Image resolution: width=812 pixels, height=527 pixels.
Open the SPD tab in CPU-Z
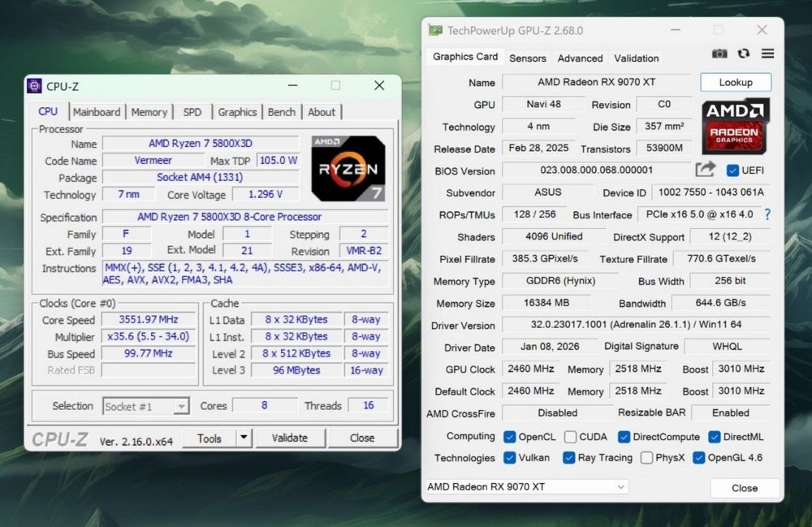pos(192,112)
